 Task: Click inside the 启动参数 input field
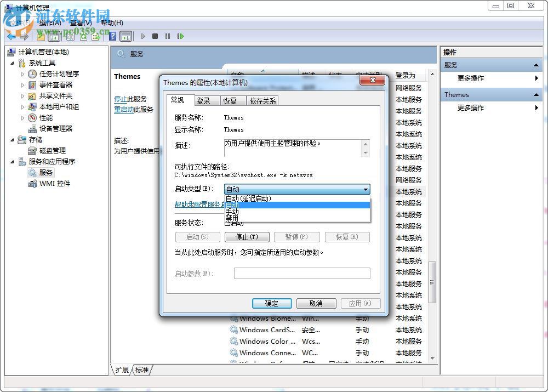point(302,273)
